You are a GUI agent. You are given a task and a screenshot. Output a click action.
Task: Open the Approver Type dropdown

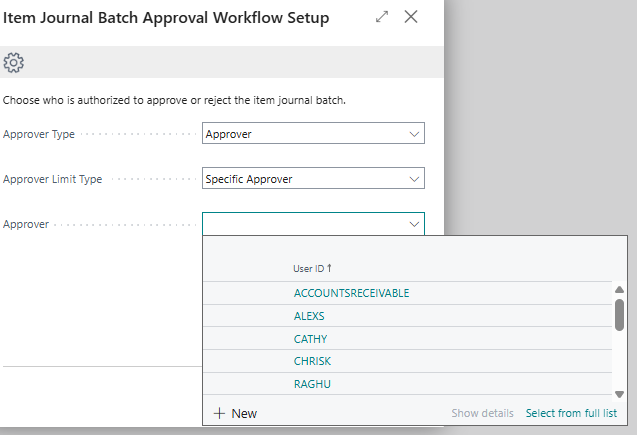click(x=414, y=134)
